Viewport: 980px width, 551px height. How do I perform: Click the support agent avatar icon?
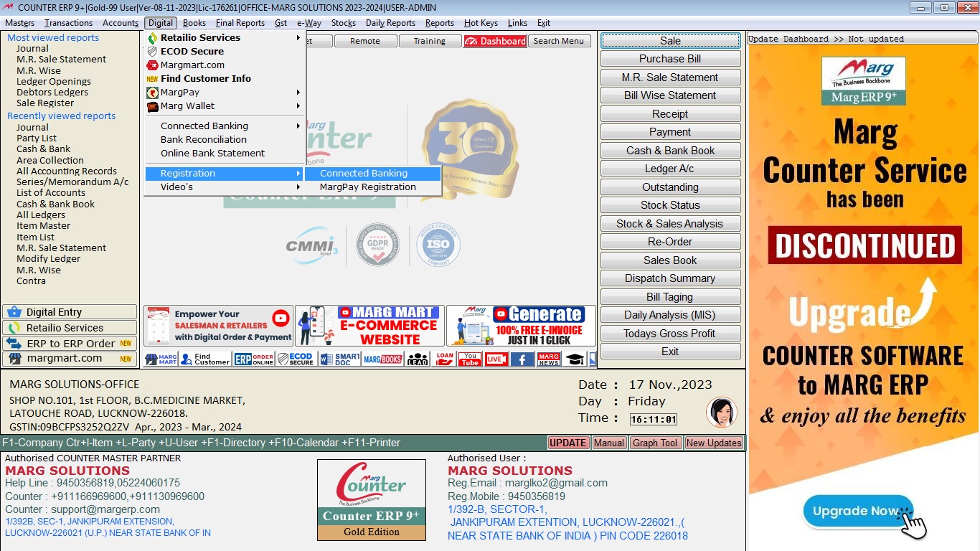coord(722,413)
